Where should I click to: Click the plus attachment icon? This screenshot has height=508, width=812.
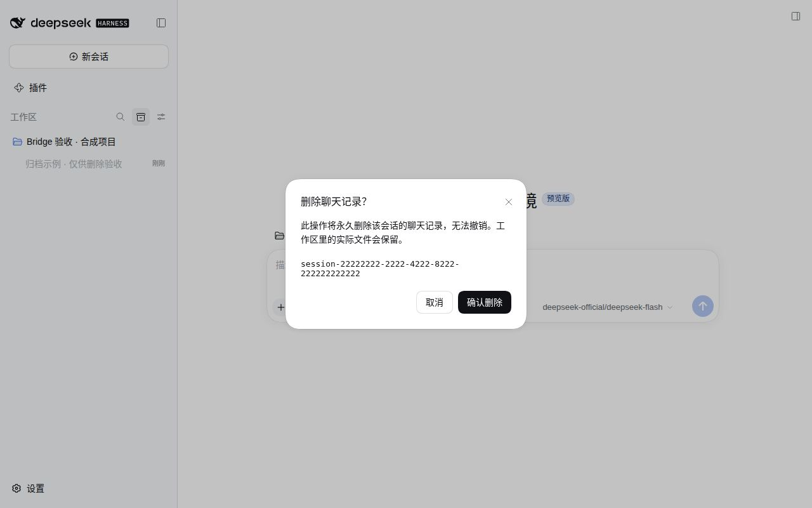[x=280, y=307]
